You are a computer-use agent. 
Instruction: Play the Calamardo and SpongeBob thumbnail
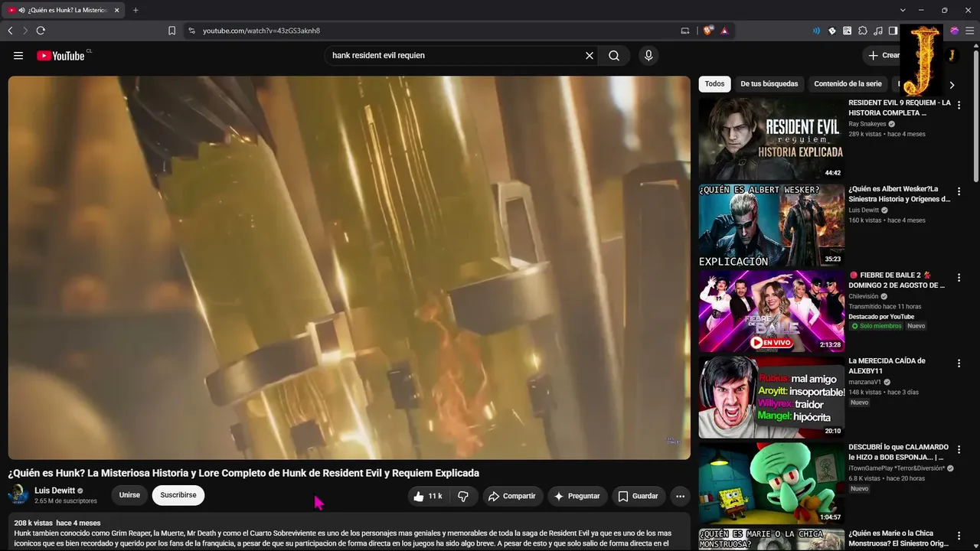click(x=772, y=484)
